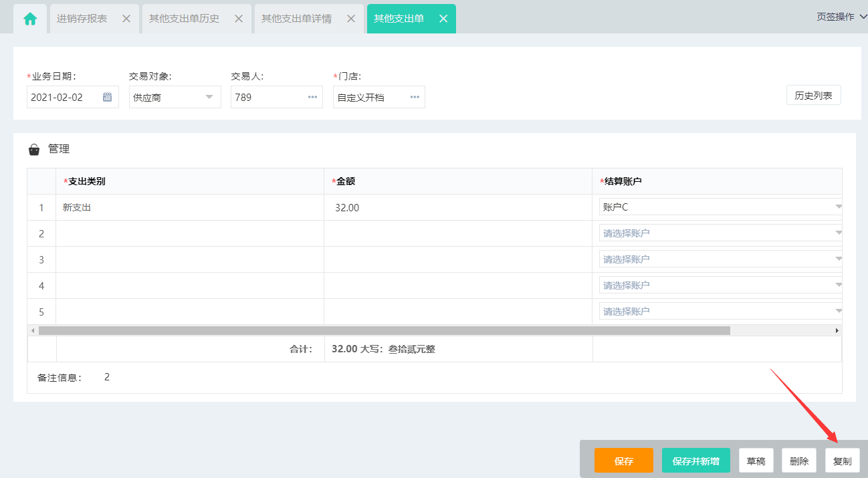Open the 页签操作 dropdown menu
The image size is (868, 478).
coord(841,17)
